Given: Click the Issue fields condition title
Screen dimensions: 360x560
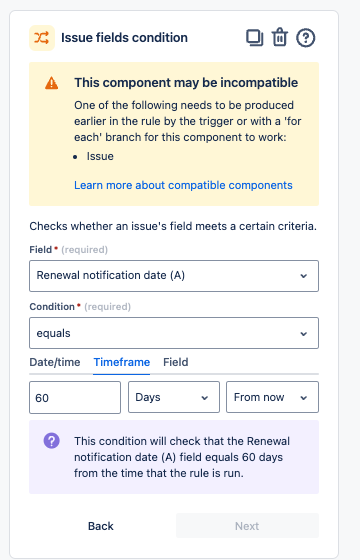Looking at the screenshot, I should [124, 38].
